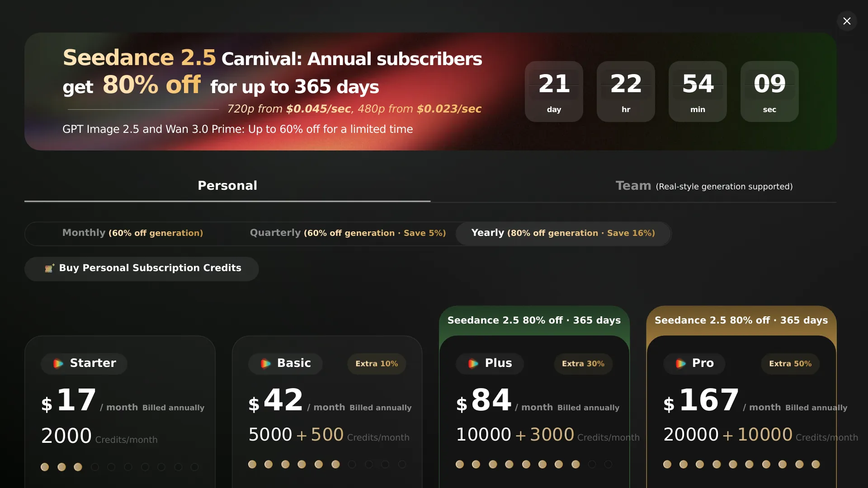This screenshot has width=868, height=488.
Task: Click the credits icon beside Buy Personal Subscription
Action: (x=49, y=268)
